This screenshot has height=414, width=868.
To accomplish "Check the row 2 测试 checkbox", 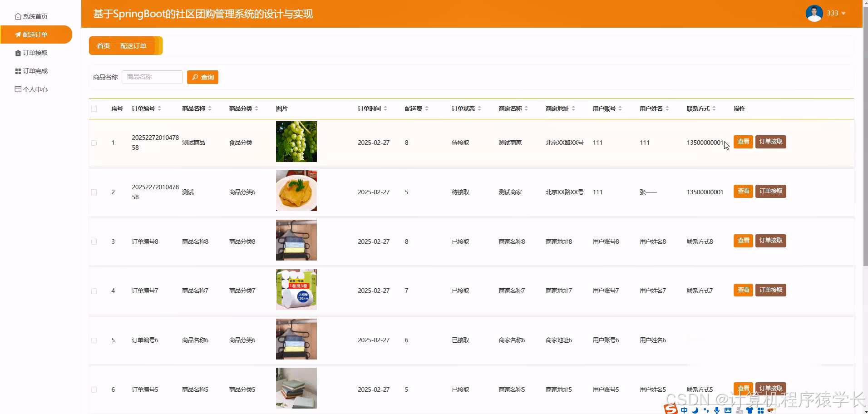I will [94, 192].
